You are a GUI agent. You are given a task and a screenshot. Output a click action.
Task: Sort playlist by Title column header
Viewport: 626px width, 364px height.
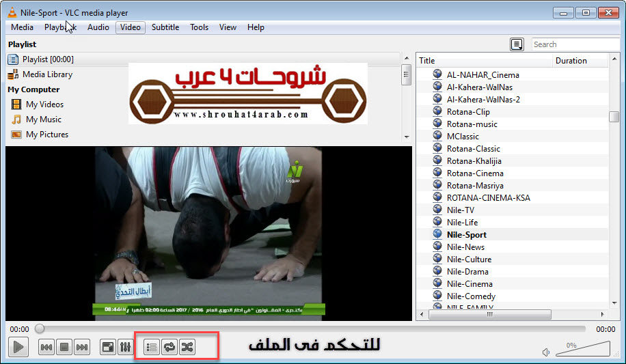click(485, 61)
